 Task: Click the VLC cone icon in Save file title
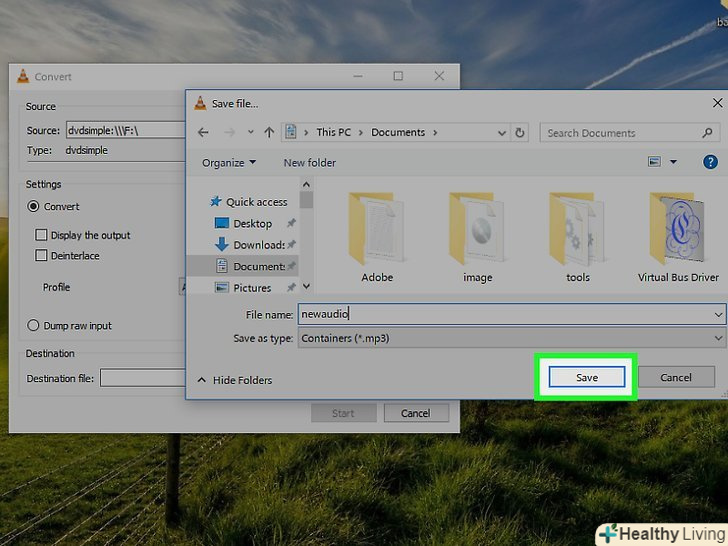200,103
